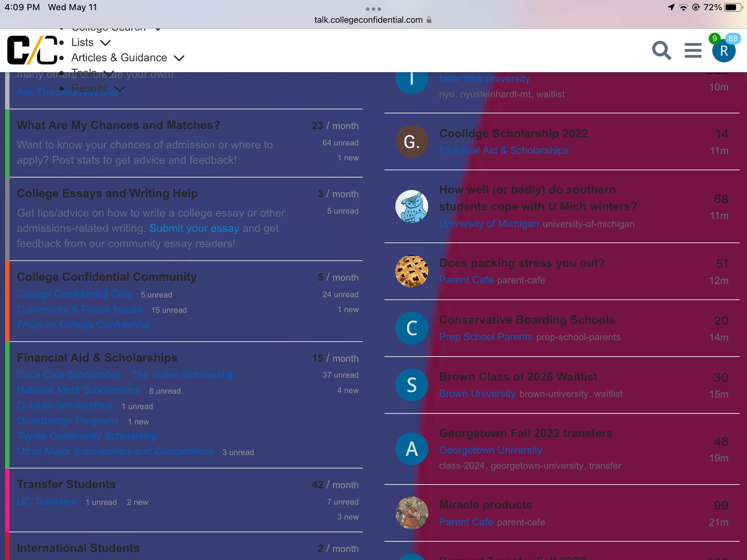The height and width of the screenshot is (560, 747).
Task: Open Articles & Guidance menu item
Action: point(119,58)
